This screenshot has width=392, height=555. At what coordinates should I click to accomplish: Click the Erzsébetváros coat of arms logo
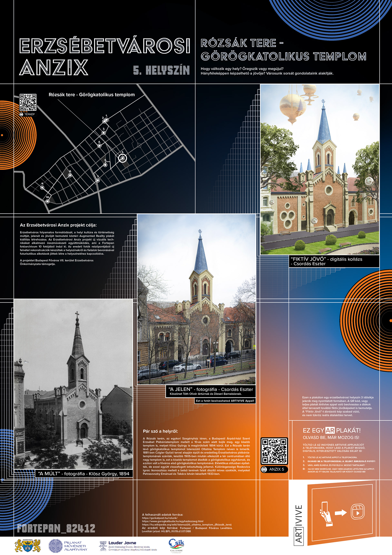(27, 545)
